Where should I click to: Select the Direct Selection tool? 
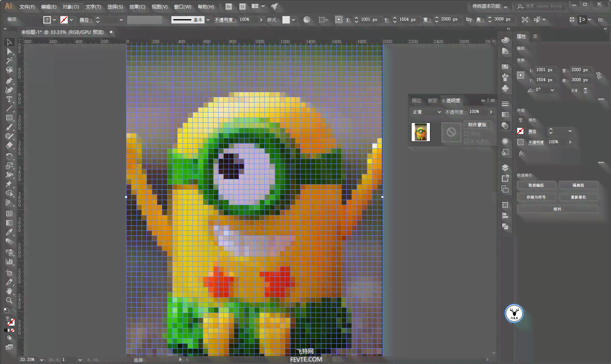9,51
